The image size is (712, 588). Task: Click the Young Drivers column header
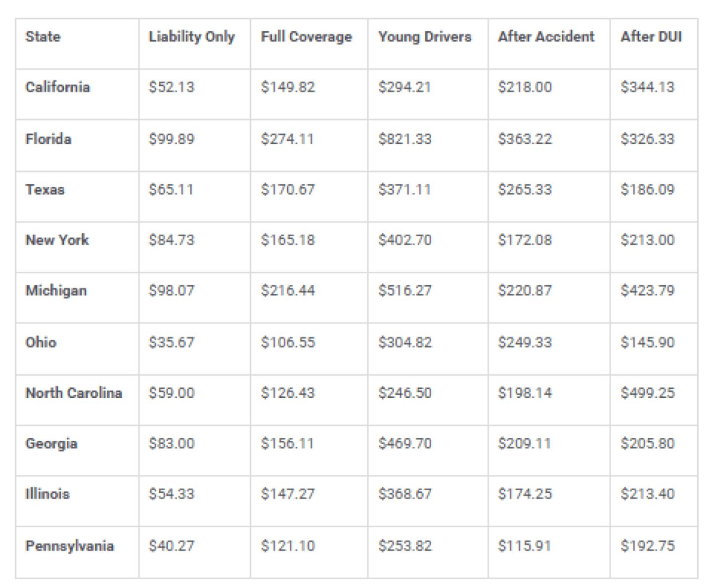425,37
